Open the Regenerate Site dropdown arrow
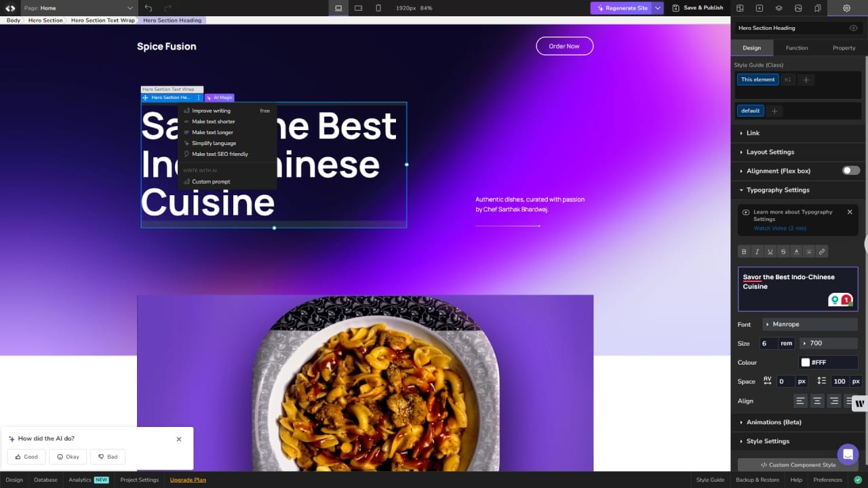868x488 pixels. click(x=658, y=8)
